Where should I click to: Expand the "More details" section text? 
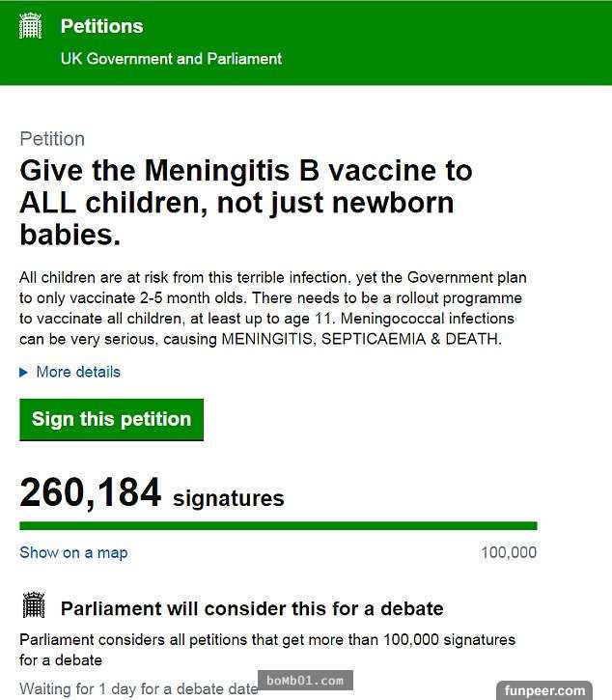(x=78, y=372)
